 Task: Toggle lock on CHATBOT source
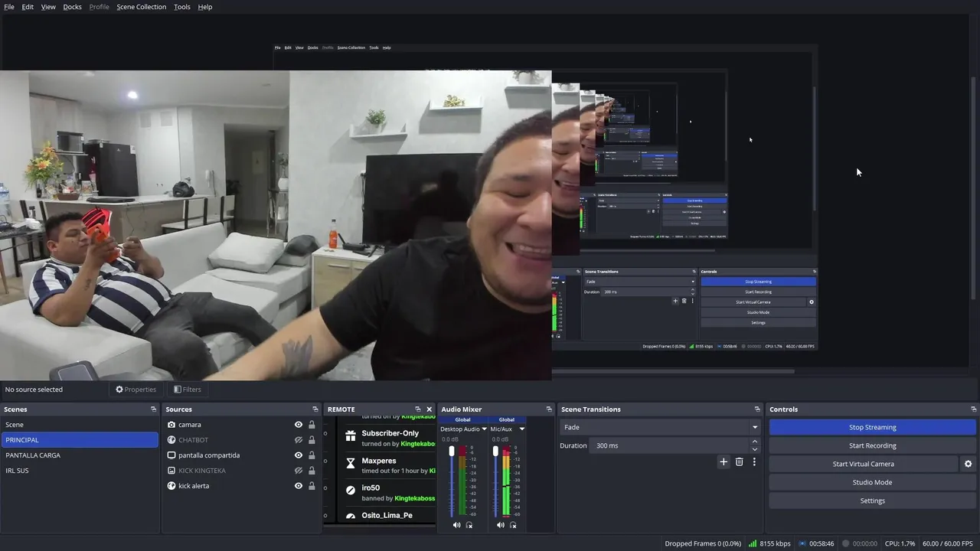312,440
